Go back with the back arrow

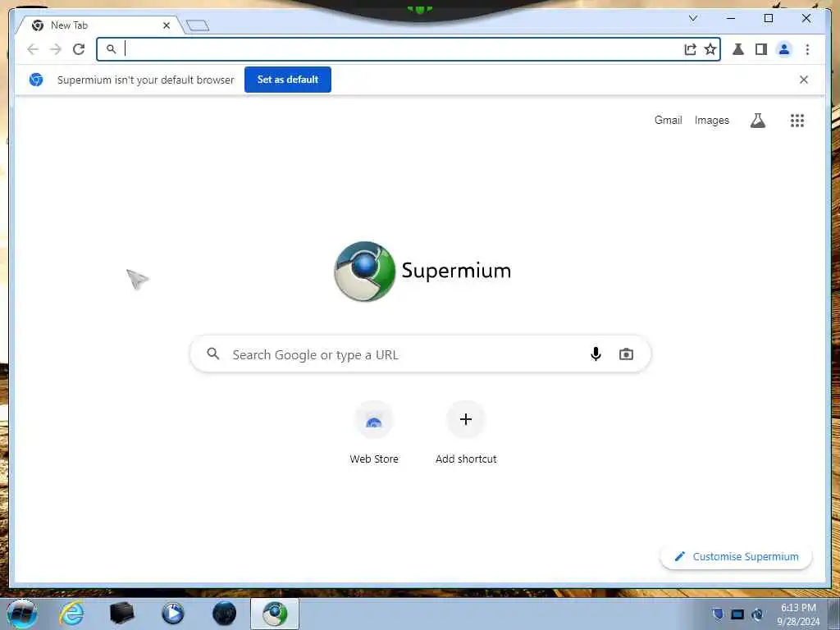pos(33,49)
